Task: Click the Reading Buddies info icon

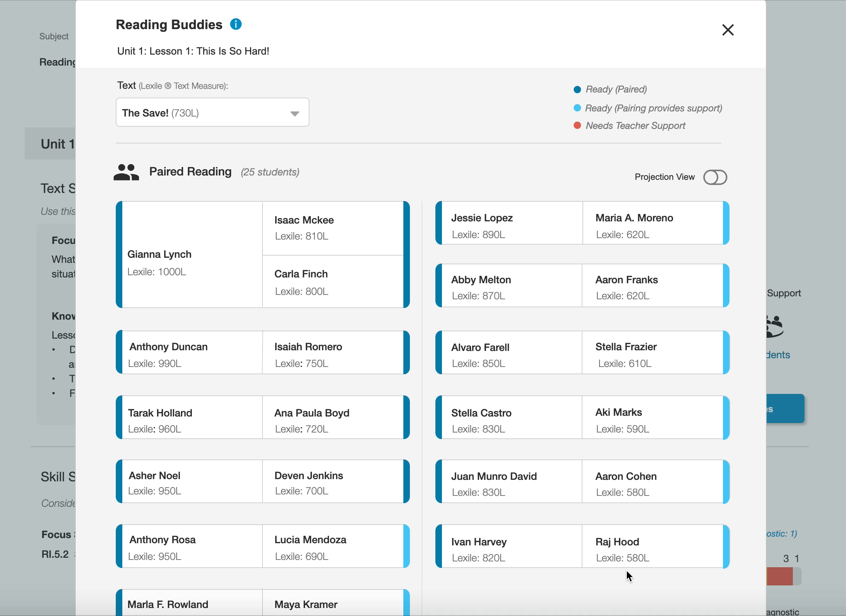Action: click(236, 24)
